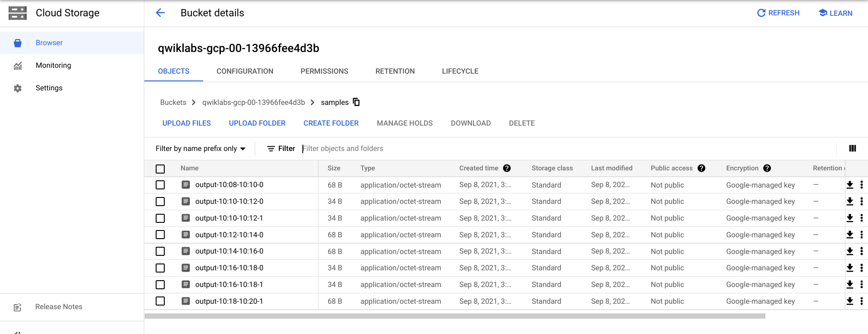Select the OBJECTS tab
868x334 pixels.
(x=174, y=71)
